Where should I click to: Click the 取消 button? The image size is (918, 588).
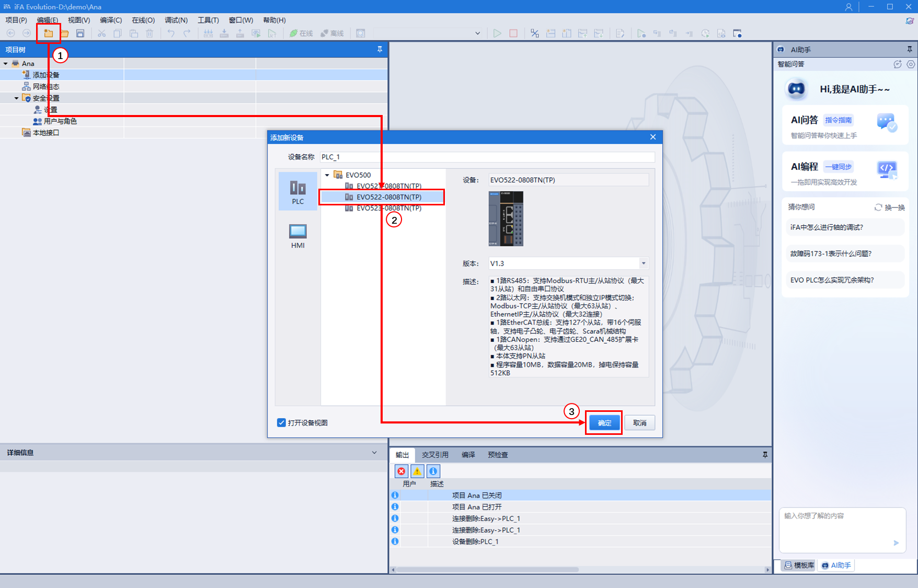[640, 423]
